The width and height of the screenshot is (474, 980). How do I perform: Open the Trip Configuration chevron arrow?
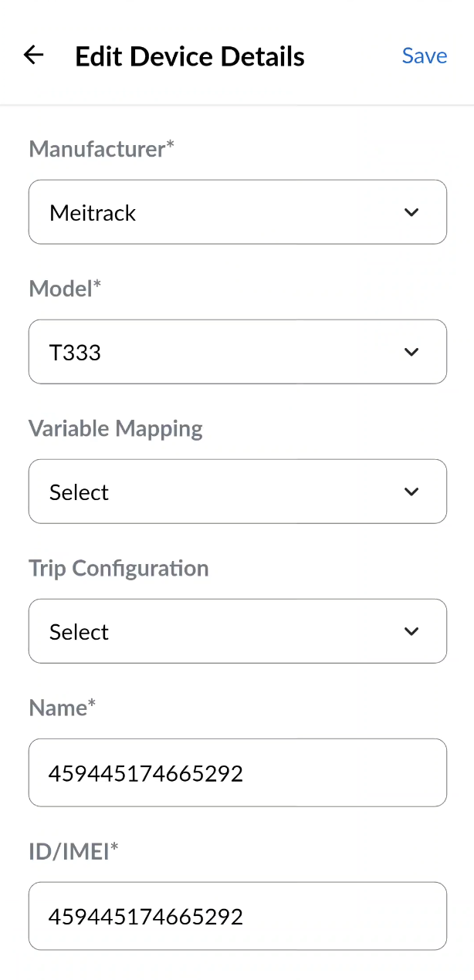click(411, 631)
